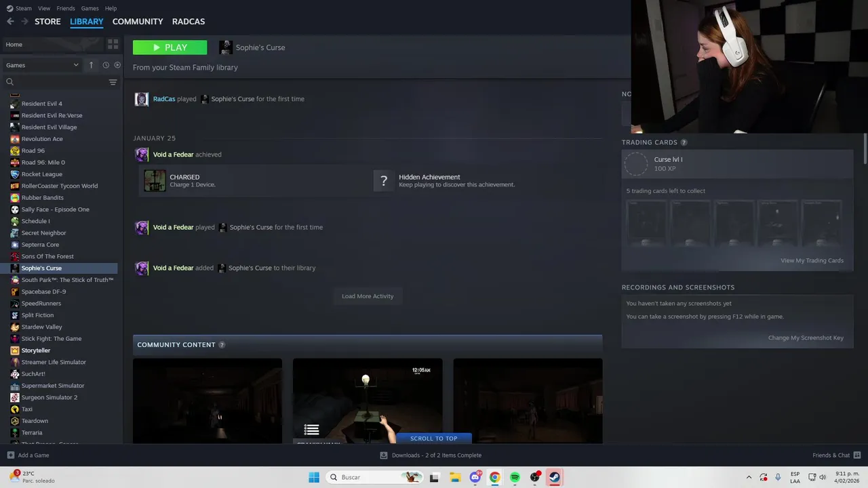Open Void a Fedear's achievement activity link
Viewport: 868px width, 488px height.
[174, 155]
